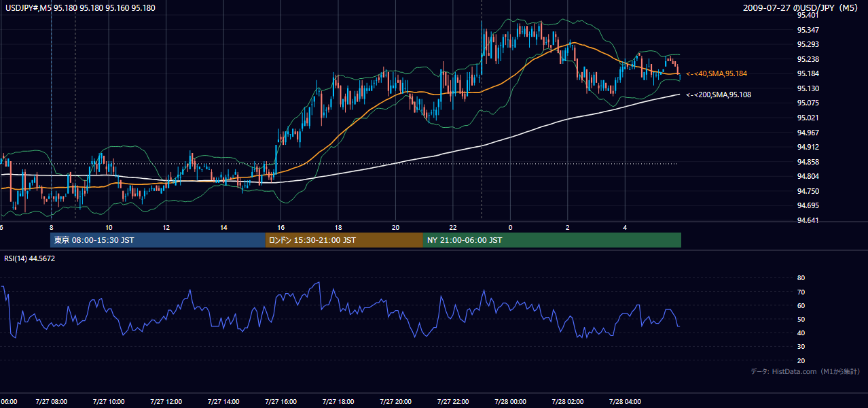Click the RSI scale value 80

pos(801,278)
